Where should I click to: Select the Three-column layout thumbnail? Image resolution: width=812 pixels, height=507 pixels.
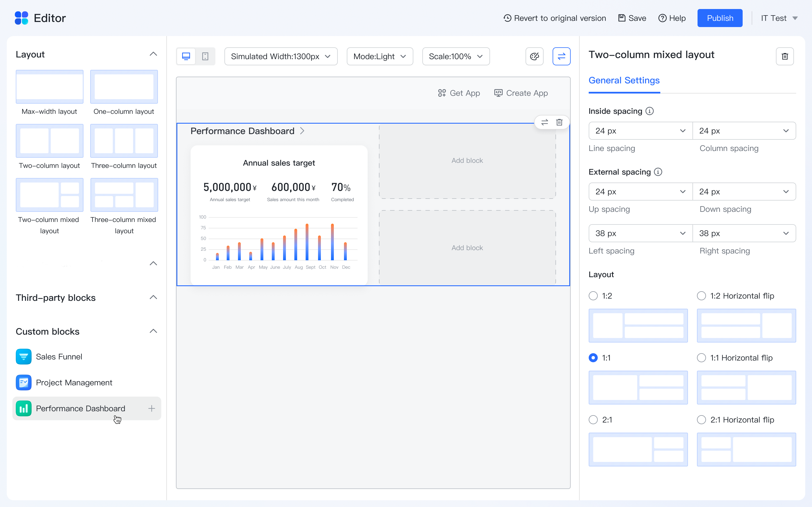pos(124,141)
